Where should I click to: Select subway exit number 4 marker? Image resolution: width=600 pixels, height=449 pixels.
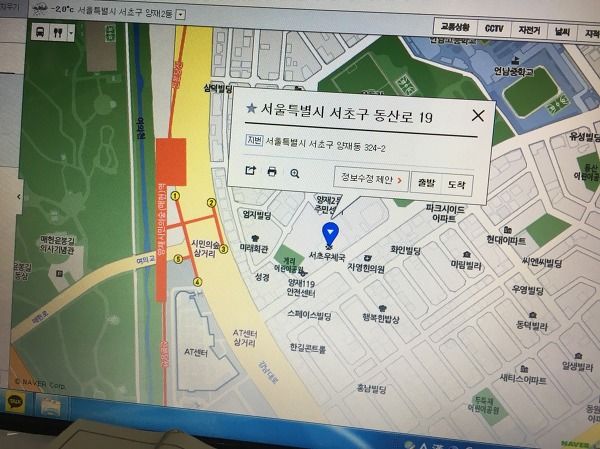pyautogui.click(x=197, y=282)
